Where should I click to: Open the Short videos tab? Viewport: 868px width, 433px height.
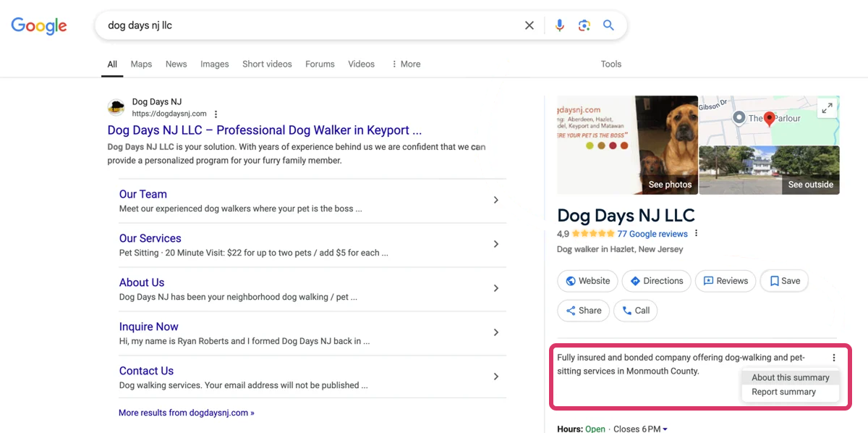(x=267, y=64)
